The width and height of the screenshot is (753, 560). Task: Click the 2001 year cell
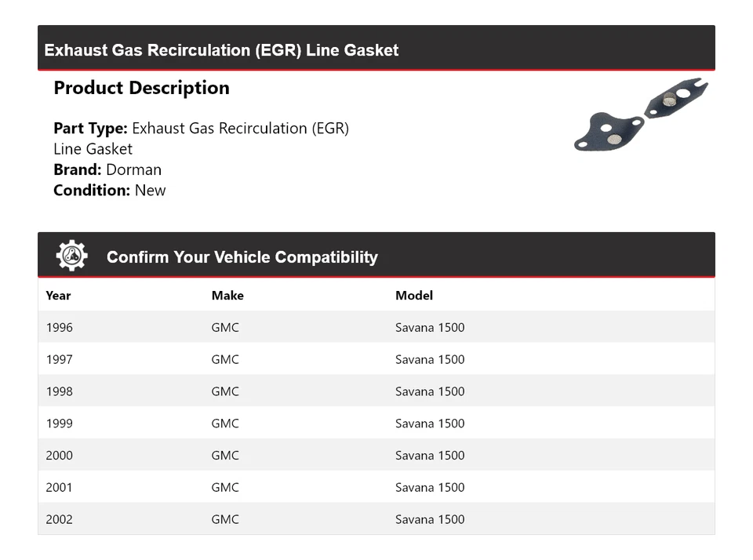pos(59,488)
